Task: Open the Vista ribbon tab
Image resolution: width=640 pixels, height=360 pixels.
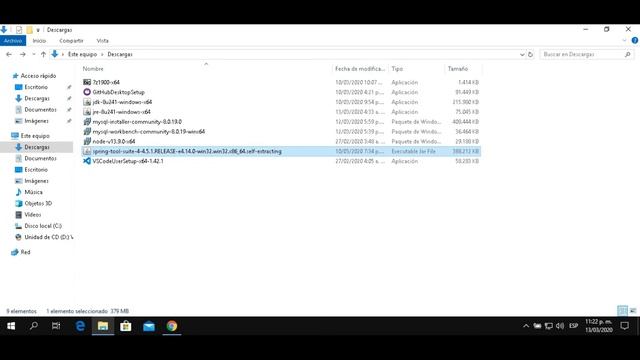Action: tap(102, 41)
